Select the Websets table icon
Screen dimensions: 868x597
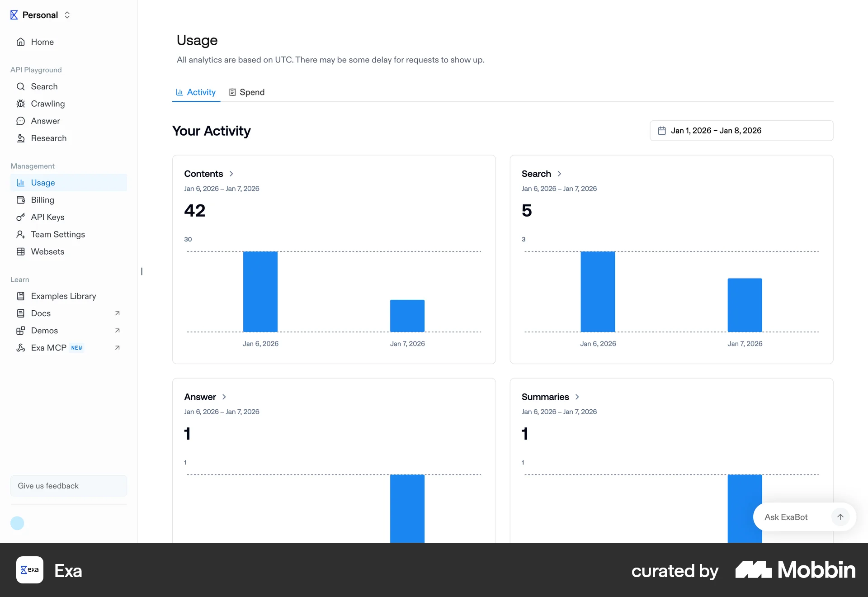tap(20, 251)
